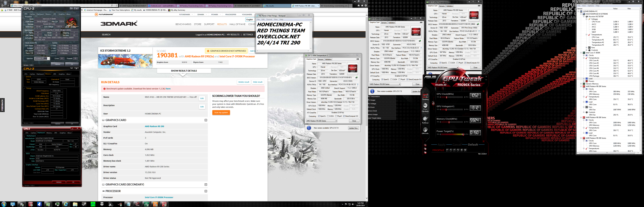Open Live Update in GPU Tweak
The height and width of the screenshot is (207, 644).
point(425,108)
